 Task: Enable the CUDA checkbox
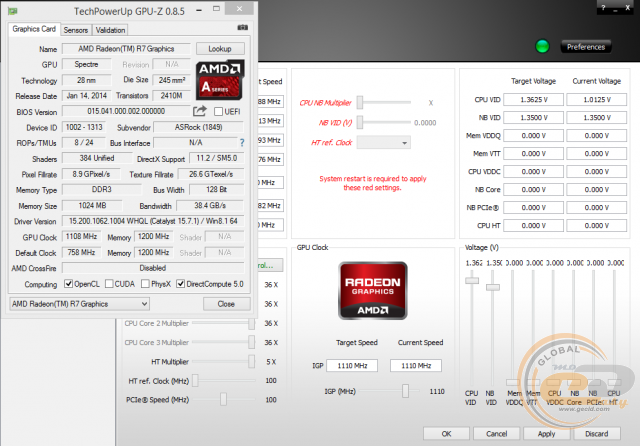pos(109,284)
